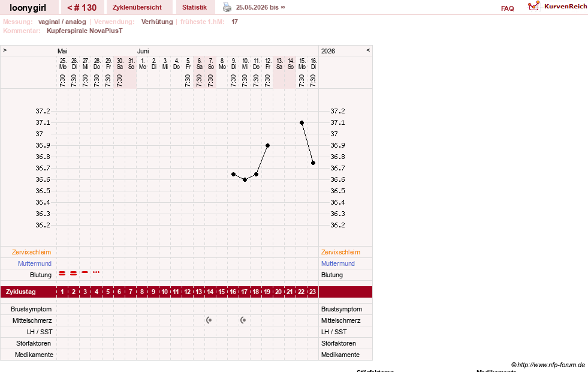The image size is (588, 372).
Task: Click the Zyklustag row label
Action: point(21,292)
